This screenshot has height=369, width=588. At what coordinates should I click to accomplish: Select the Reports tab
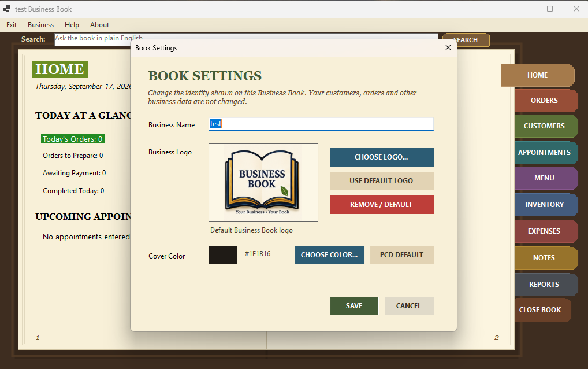546,285
